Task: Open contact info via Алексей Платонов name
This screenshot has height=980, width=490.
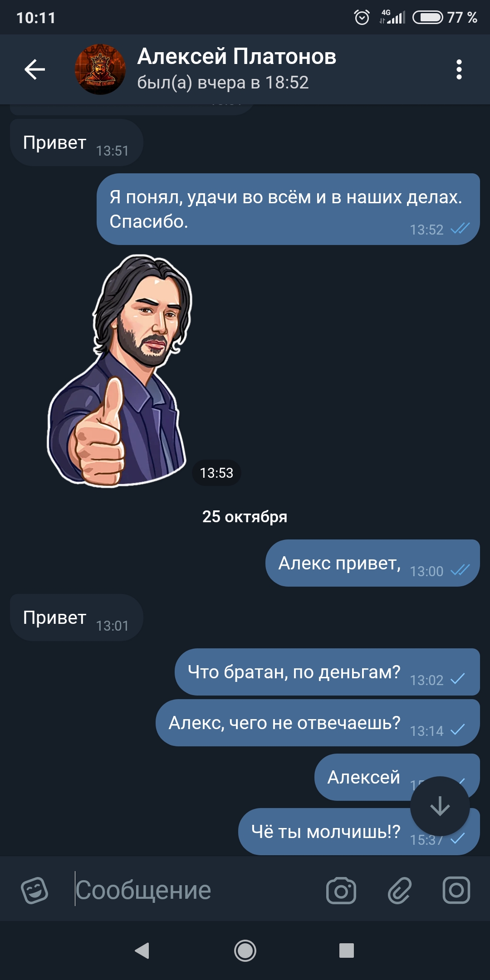Action: (x=237, y=56)
